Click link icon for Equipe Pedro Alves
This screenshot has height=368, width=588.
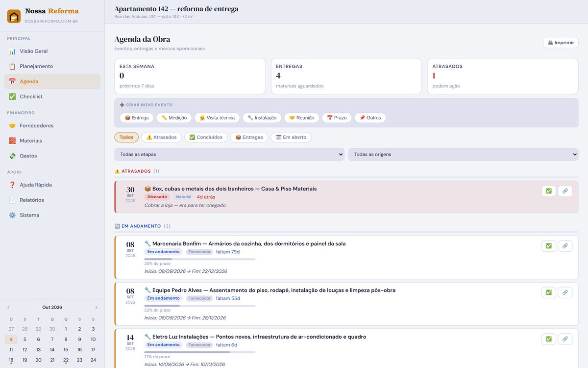565,292
